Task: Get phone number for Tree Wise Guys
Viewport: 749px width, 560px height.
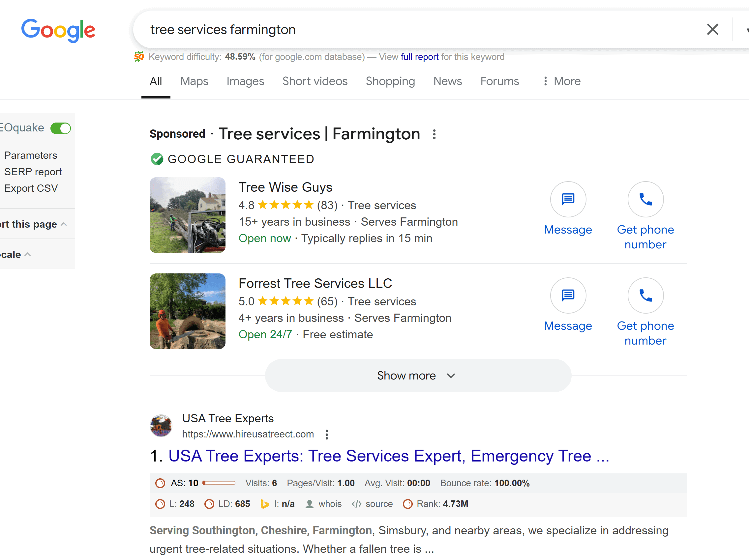Action: (645, 200)
